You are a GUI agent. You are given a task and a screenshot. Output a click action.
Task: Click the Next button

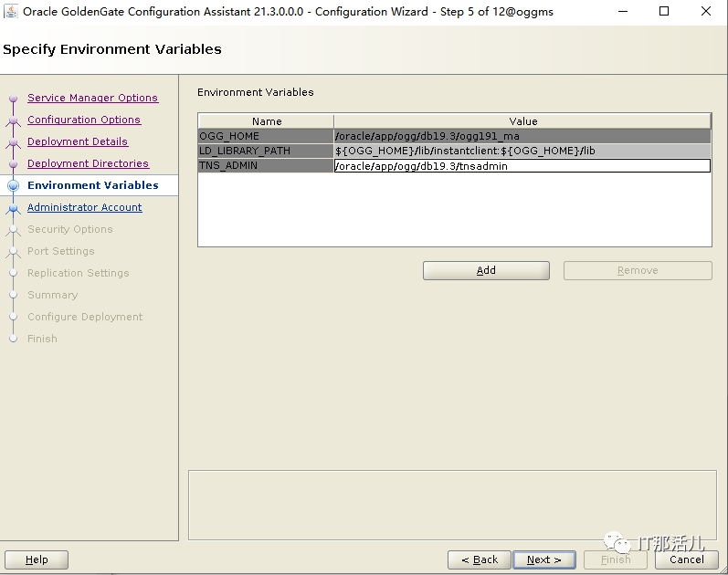pos(544,559)
